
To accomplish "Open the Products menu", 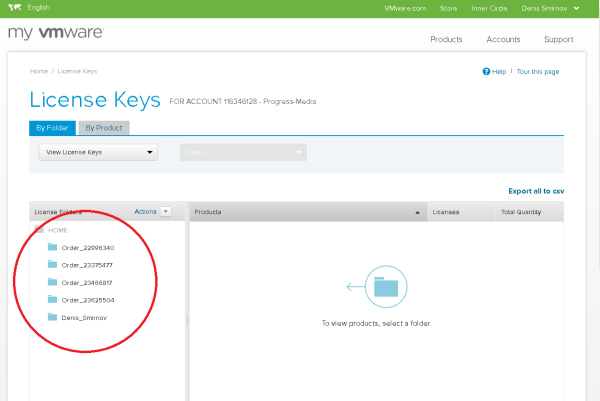I will tap(446, 39).
